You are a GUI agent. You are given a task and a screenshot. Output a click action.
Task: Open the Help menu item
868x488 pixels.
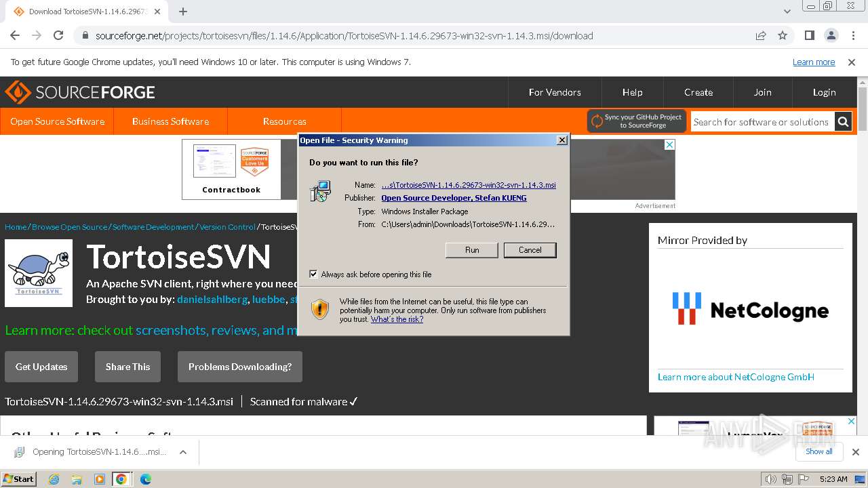[632, 92]
